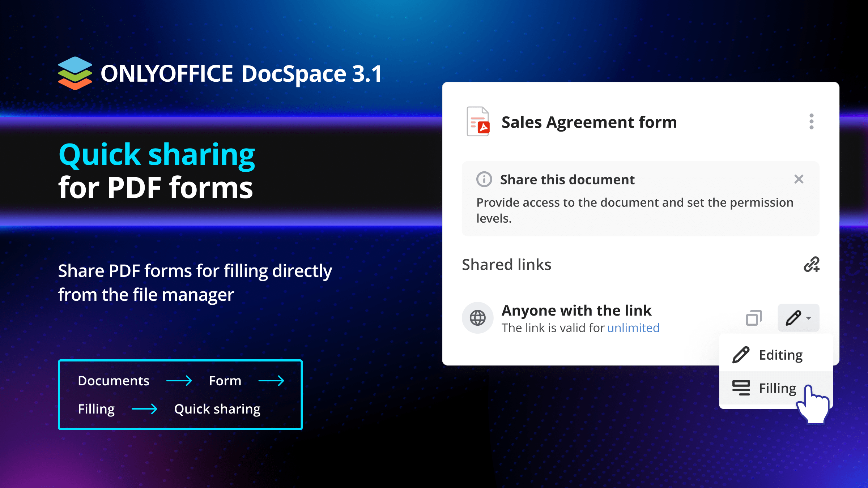Click the Editing pencil icon in the menu
Viewport: 868px width, 488px height.
[741, 355]
